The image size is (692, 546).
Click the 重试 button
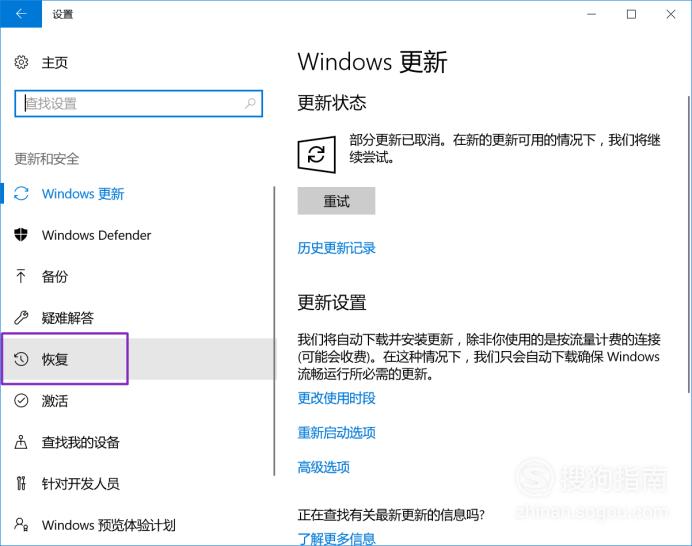click(336, 201)
